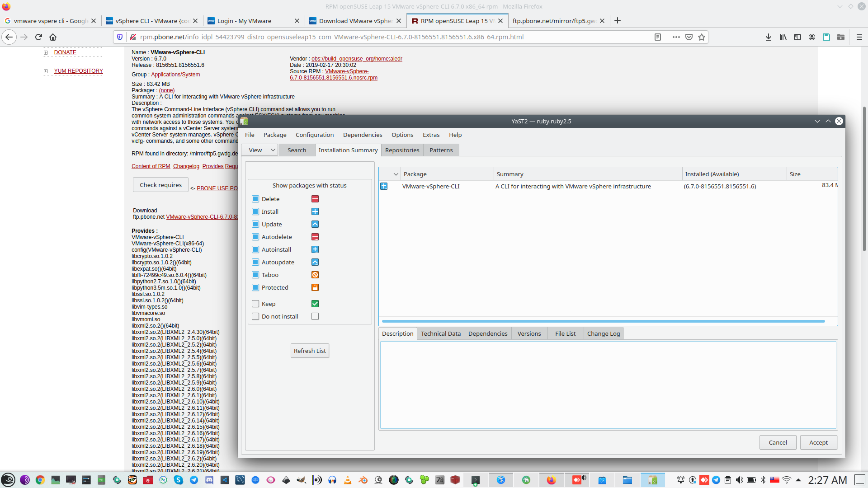The image size is (868, 488).
Task: Click the package list horizontal scrollbar
Action: pyautogui.click(x=603, y=321)
